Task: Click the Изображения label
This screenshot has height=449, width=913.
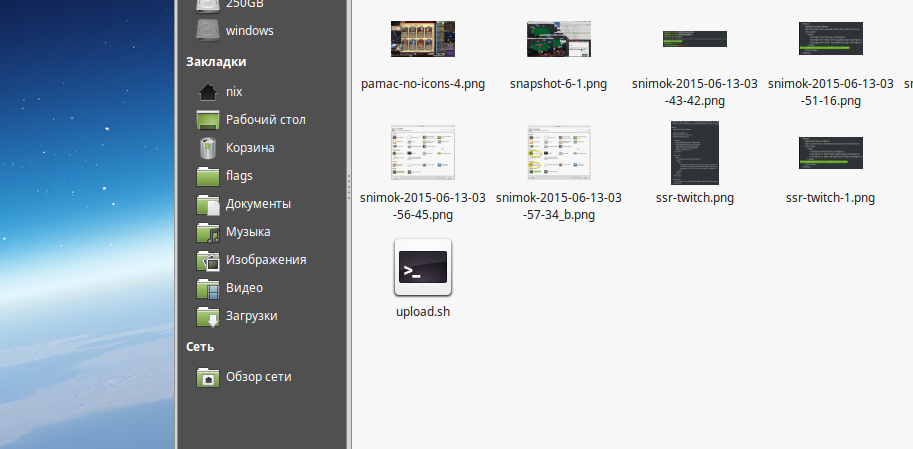Action: tap(266, 260)
